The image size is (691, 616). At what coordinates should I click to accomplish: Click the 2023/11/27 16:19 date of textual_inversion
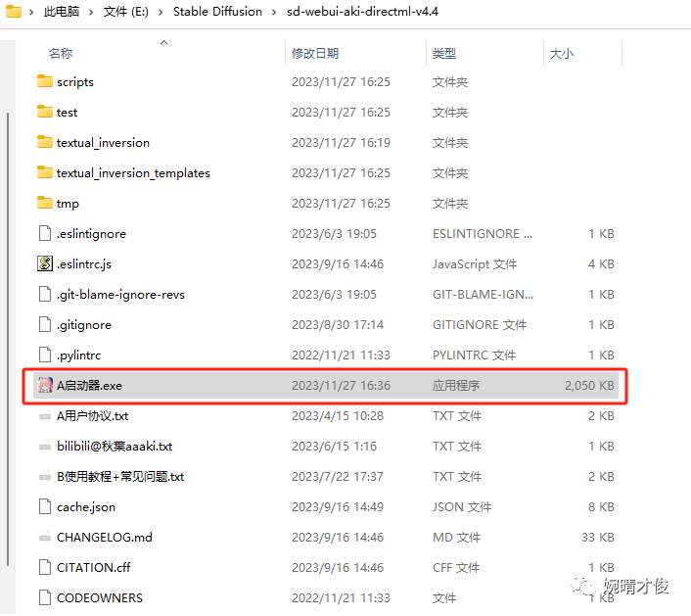click(341, 142)
